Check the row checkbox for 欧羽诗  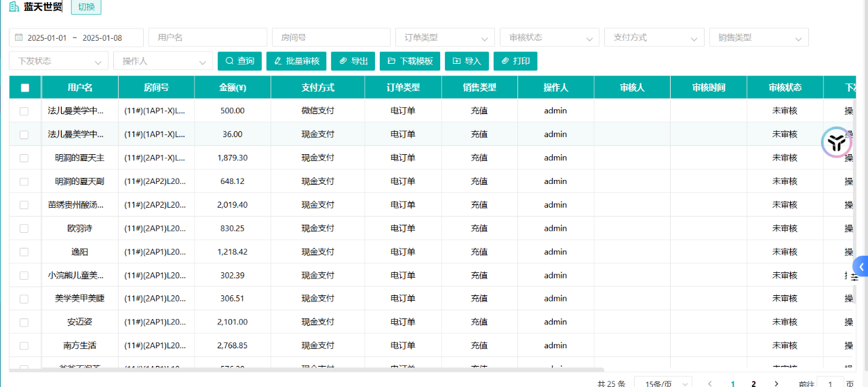point(24,229)
